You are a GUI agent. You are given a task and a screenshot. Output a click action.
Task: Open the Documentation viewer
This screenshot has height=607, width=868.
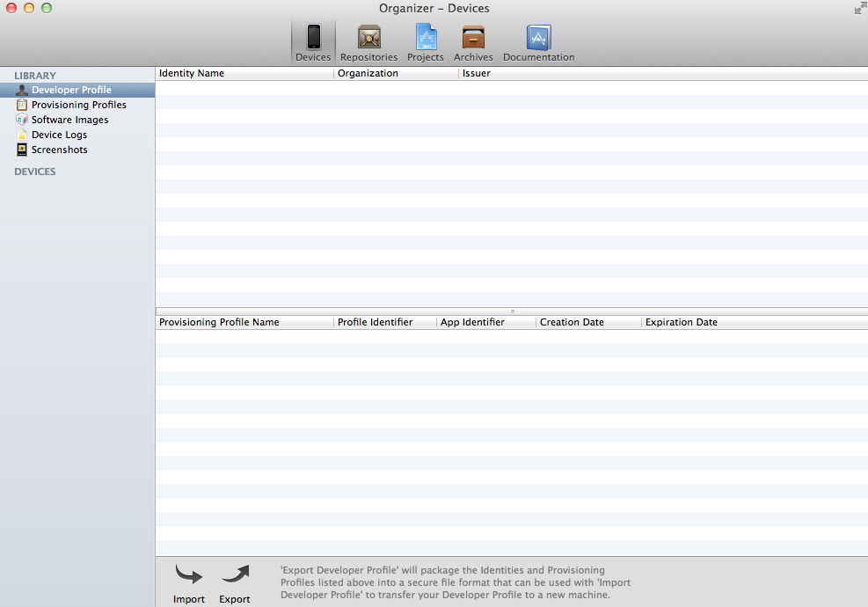(538, 42)
